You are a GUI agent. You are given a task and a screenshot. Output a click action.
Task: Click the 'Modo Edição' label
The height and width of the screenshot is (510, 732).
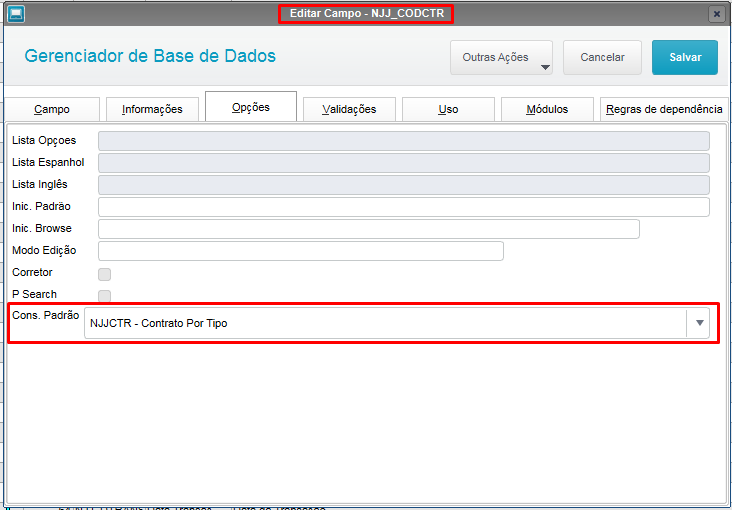pyautogui.click(x=44, y=251)
